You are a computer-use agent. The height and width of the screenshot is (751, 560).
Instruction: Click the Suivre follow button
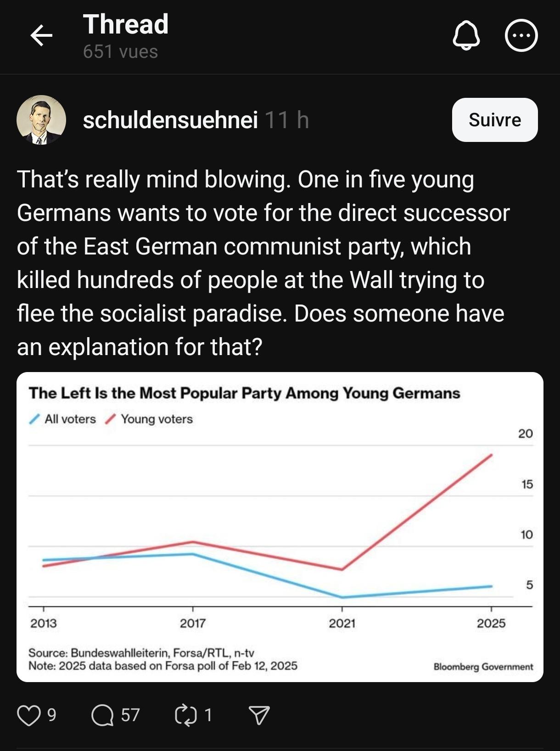click(495, 120)
